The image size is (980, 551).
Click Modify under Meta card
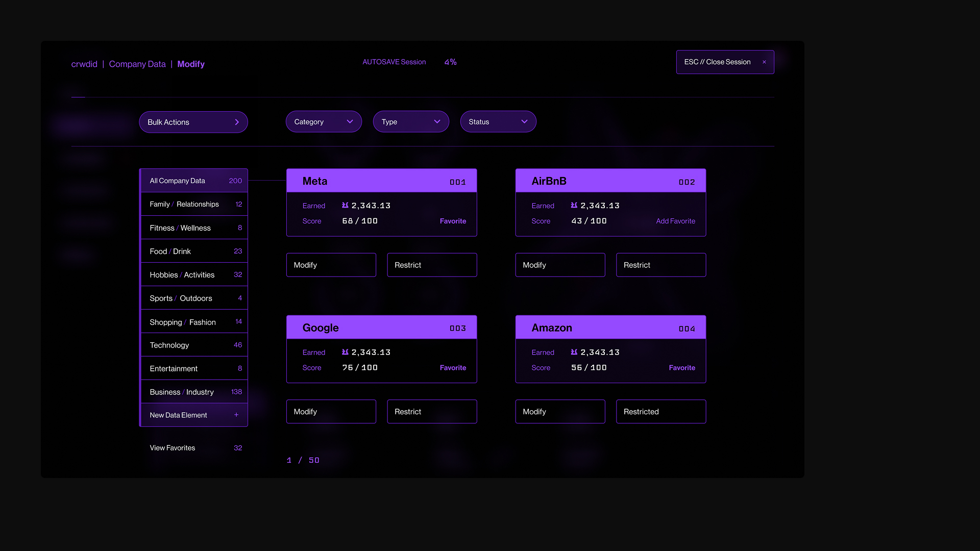331,265
